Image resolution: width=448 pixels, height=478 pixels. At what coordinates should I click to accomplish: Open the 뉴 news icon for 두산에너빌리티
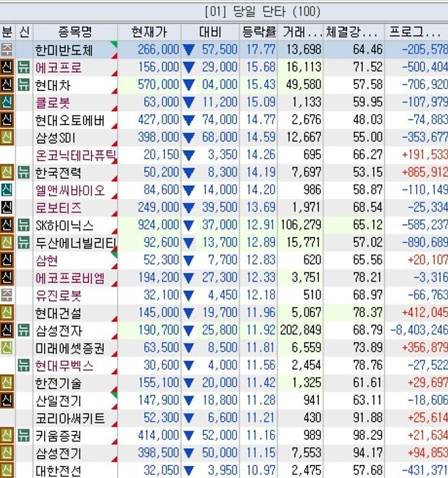click(24, 242)
